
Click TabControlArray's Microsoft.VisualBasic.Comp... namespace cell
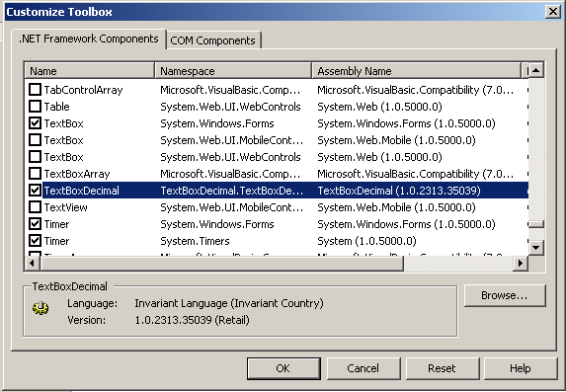tap(230, 90)
